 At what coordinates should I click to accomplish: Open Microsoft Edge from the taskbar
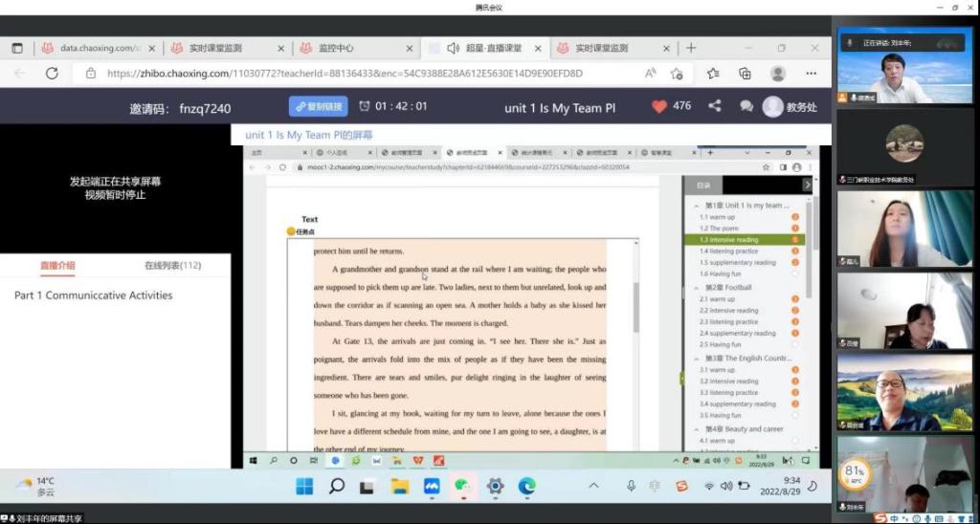click(x=527, y=486)
